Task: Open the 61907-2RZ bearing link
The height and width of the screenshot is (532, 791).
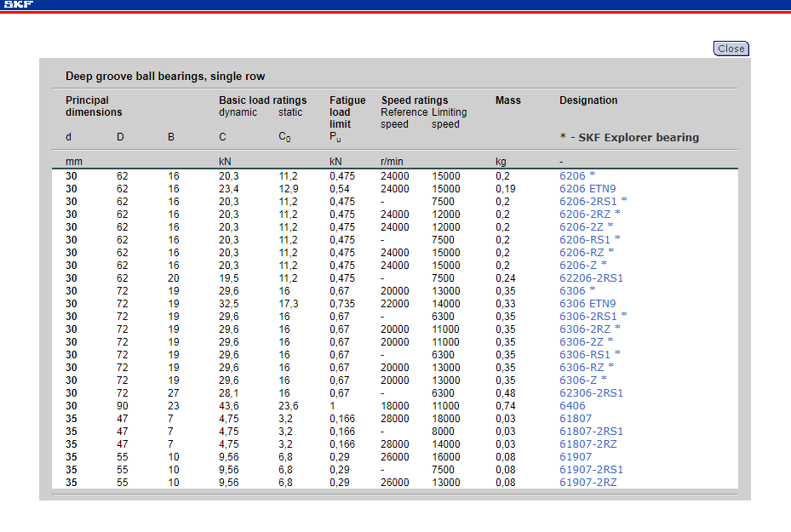Action: 588,483
